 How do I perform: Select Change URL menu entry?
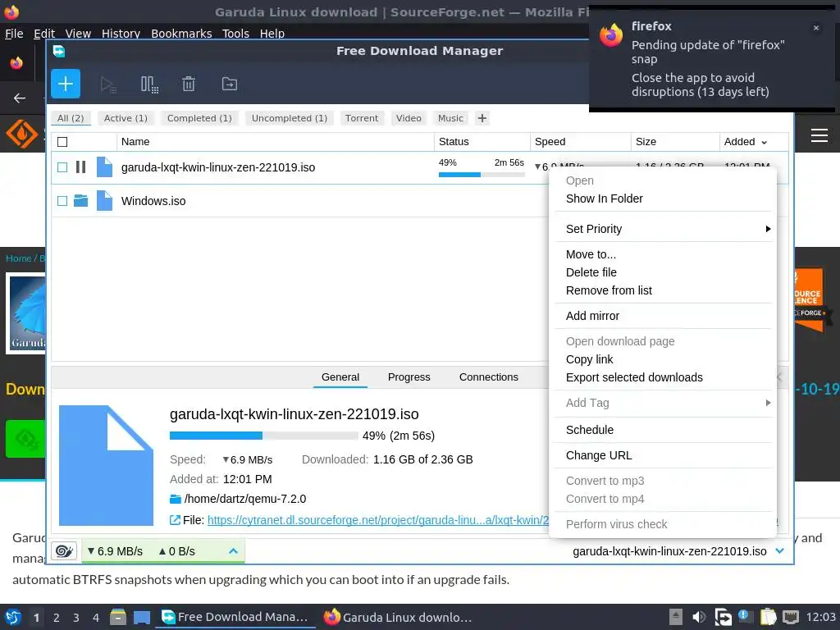click(599, 455)
